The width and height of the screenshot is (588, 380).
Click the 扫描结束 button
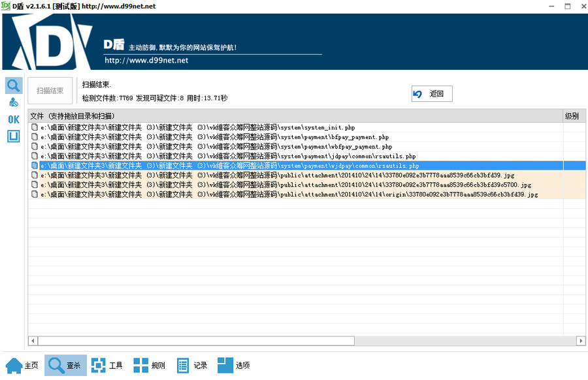point(50,91)
